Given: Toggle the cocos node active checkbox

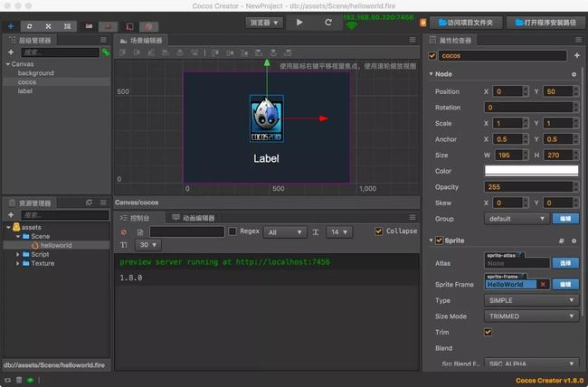Looking at the screenshot, I should 432,56.
